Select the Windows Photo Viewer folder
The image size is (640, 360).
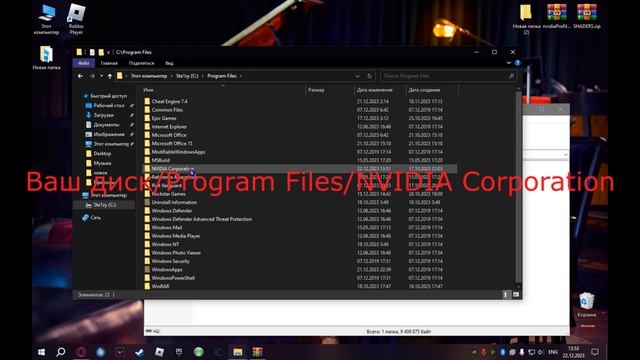point(176,253)
